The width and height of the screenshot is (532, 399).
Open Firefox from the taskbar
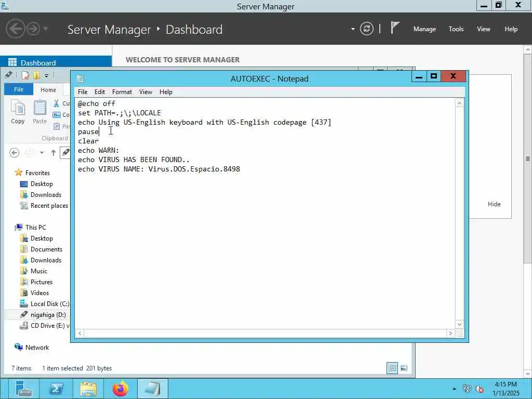click(121, 389)
